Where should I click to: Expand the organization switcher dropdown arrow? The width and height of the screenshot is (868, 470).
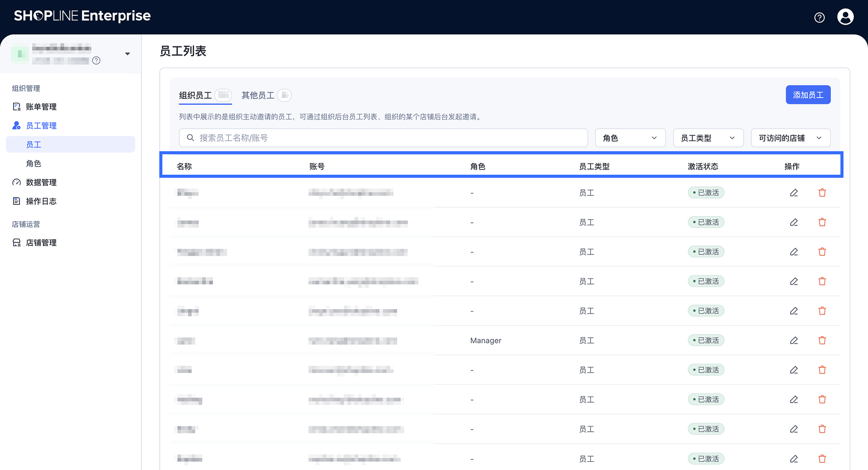pos(127,54)
